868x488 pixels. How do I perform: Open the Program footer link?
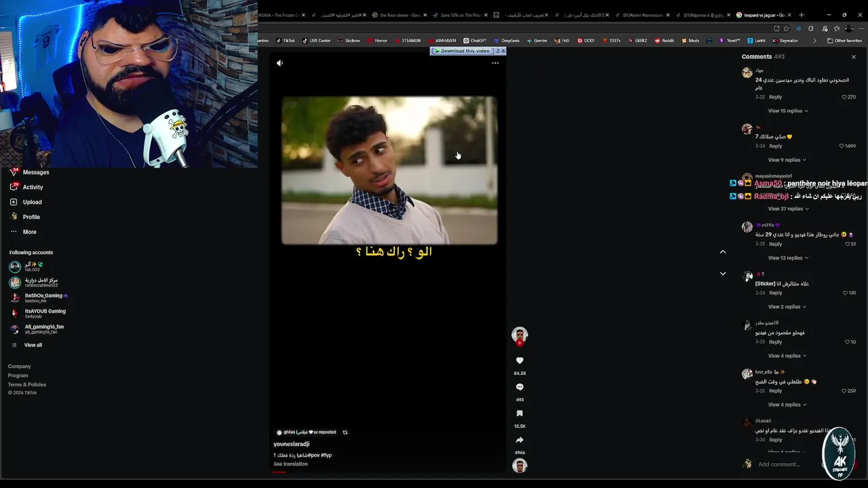(x=18, y=375)
